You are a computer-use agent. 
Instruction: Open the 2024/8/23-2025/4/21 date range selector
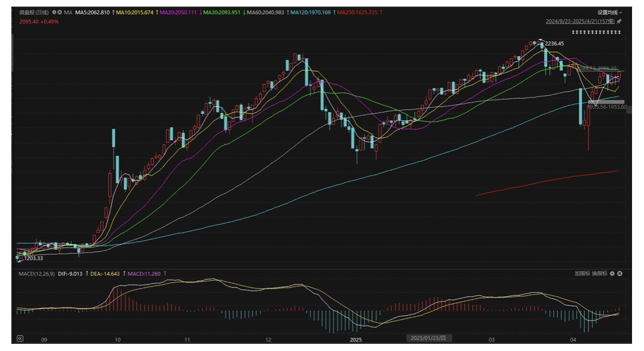(x=581, y=21)
